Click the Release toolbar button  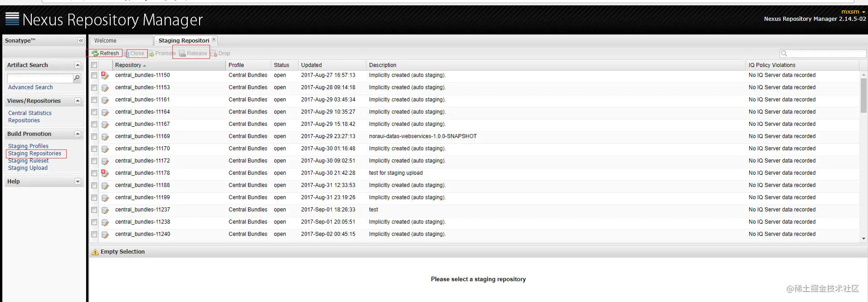pyautogui.click(x=193, y=53)
